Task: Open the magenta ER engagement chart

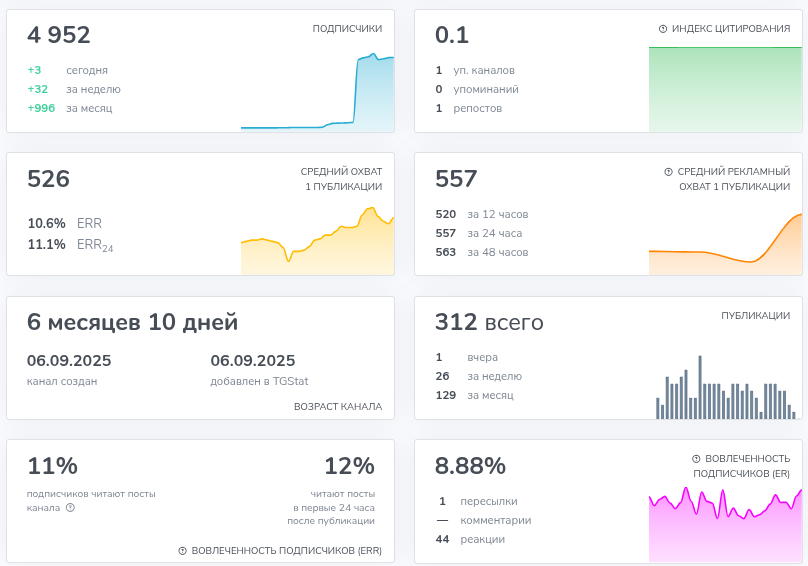Action: pos(725,524)
